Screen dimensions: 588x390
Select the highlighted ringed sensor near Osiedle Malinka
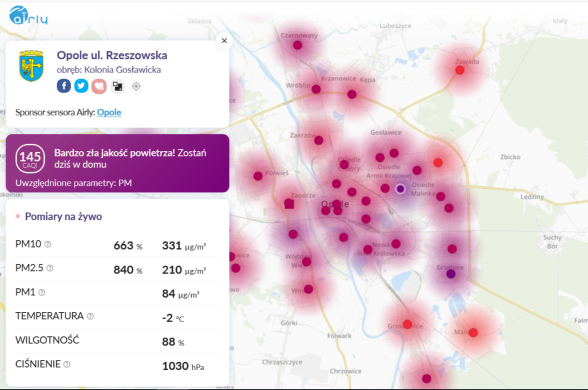point(400,188)
